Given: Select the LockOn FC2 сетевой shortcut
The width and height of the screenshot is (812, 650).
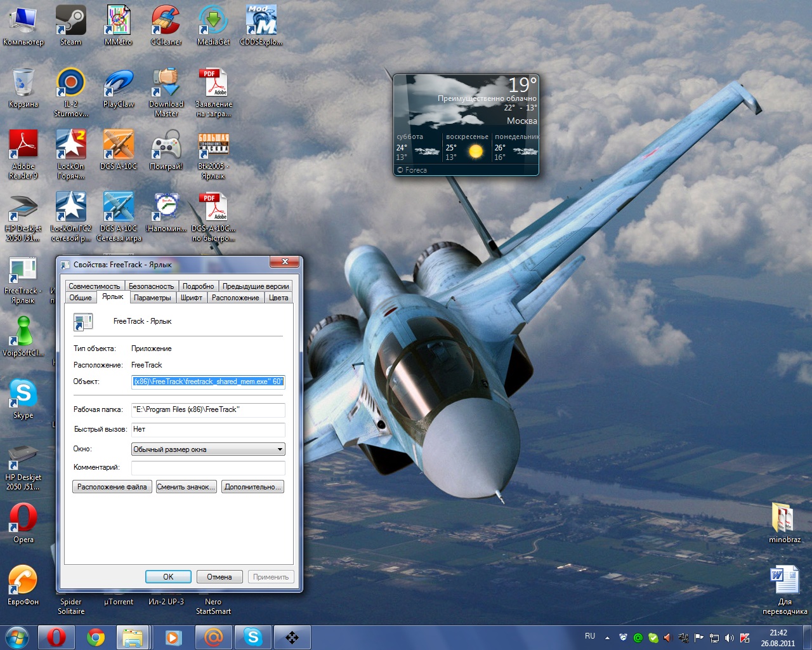Looking at the screenshot, I should [x=70, y=216].
